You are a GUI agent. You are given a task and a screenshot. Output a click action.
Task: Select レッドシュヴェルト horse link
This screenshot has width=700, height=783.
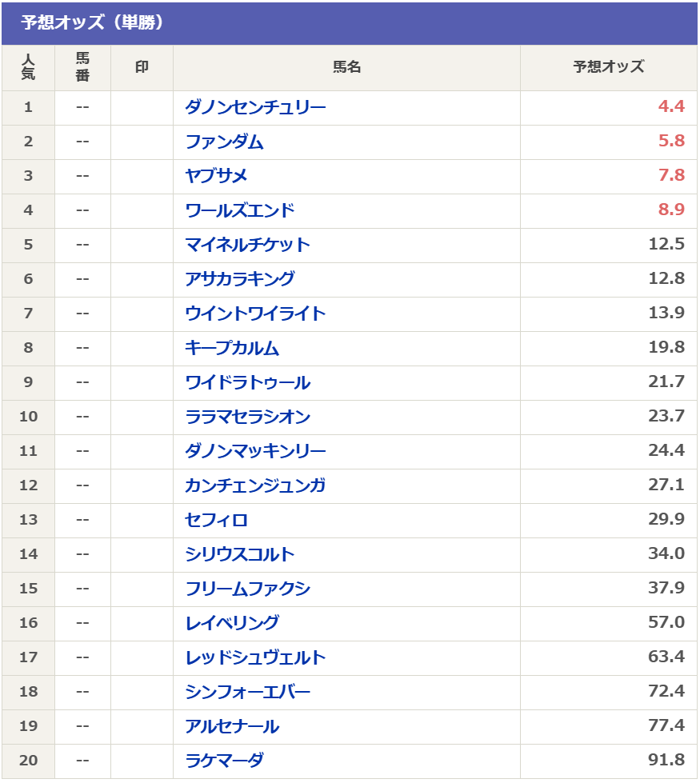coord(255,657)
